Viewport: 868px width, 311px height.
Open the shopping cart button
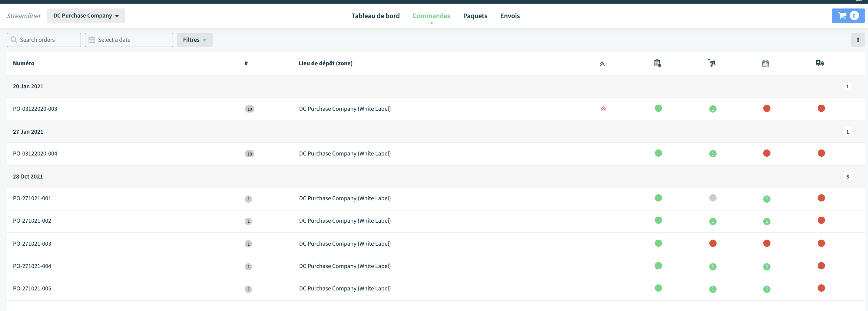[848, 16]
